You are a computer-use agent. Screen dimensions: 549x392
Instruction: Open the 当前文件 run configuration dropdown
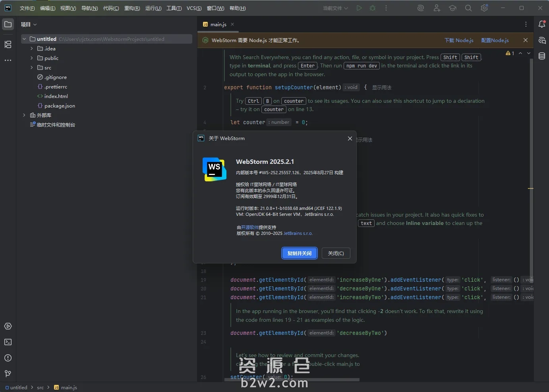coord(335,8)
